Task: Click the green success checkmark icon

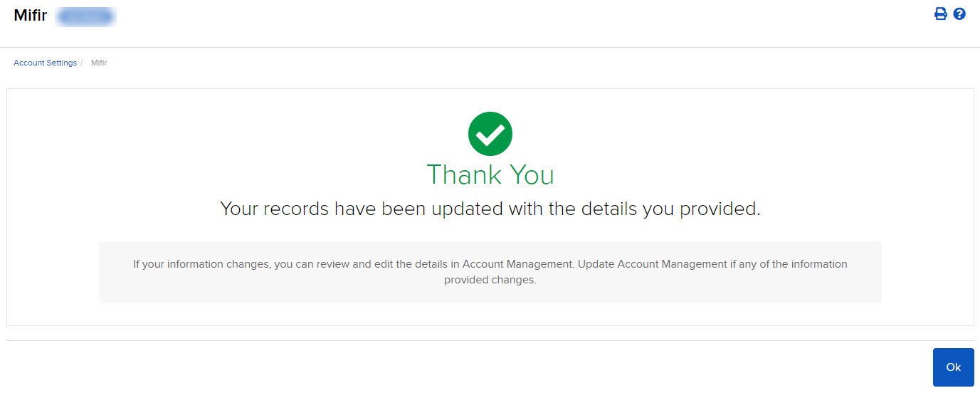Action: pyautogui.click(x=490, y=134)
